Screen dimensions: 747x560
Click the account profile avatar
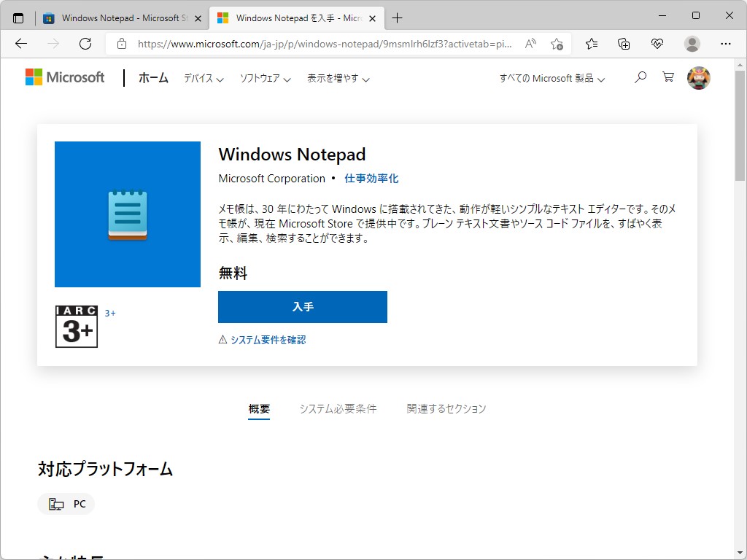click(x=698, y=77)
